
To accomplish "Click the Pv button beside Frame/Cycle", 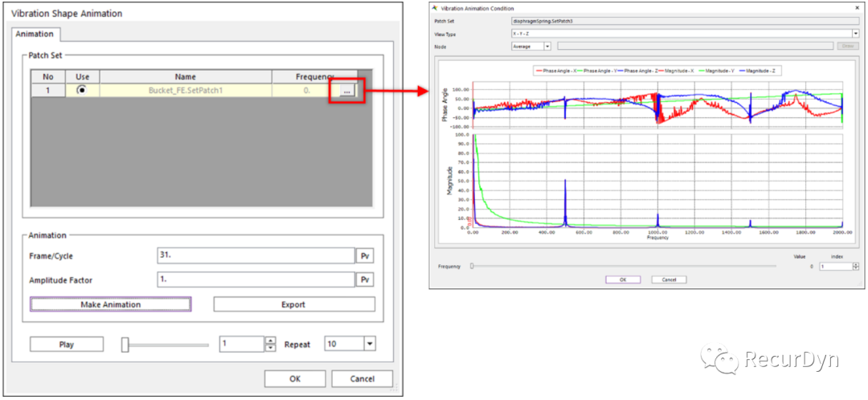I will coord(366,255).
